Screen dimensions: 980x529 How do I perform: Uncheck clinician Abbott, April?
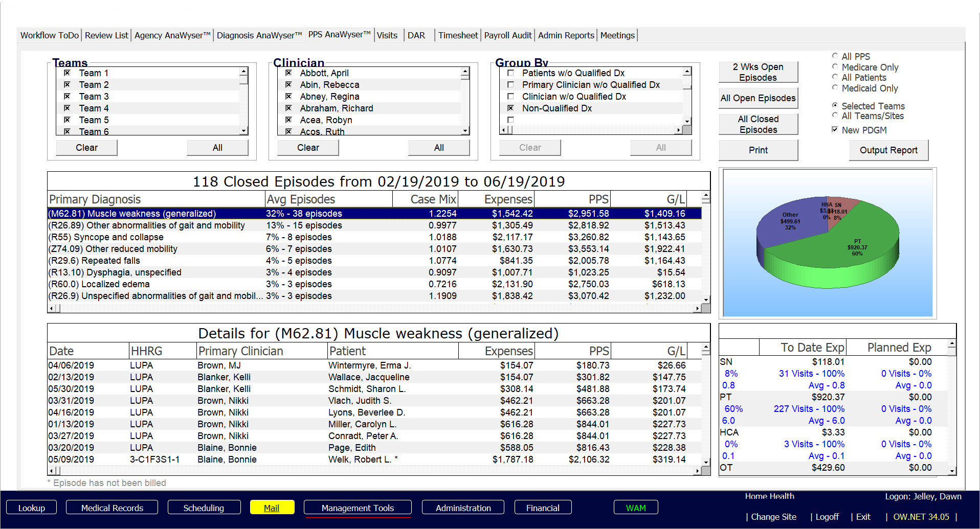tap(288, 73)
